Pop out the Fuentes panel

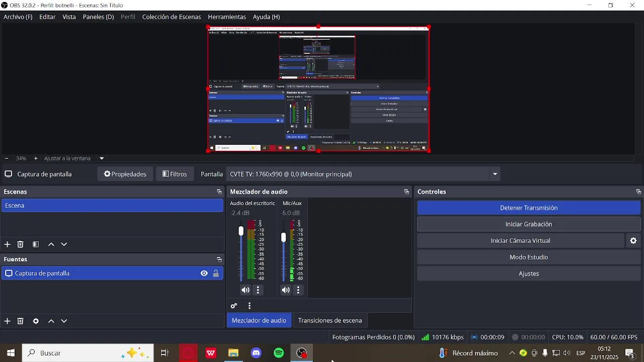coord(219,259)
